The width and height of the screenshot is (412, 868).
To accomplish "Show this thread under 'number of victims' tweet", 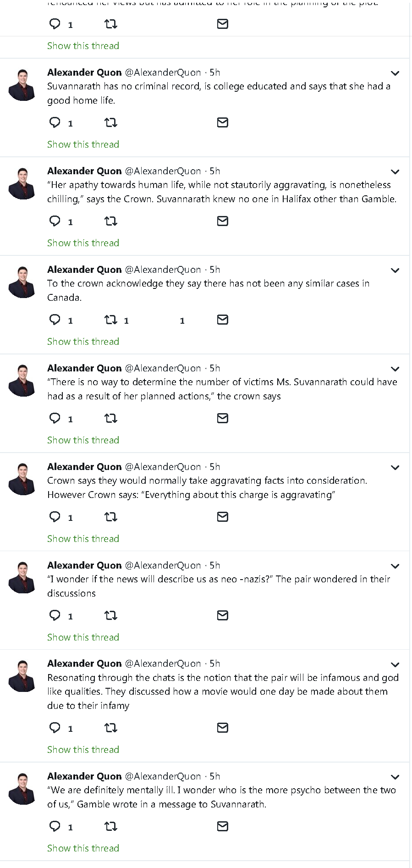I will pos(83,440).
